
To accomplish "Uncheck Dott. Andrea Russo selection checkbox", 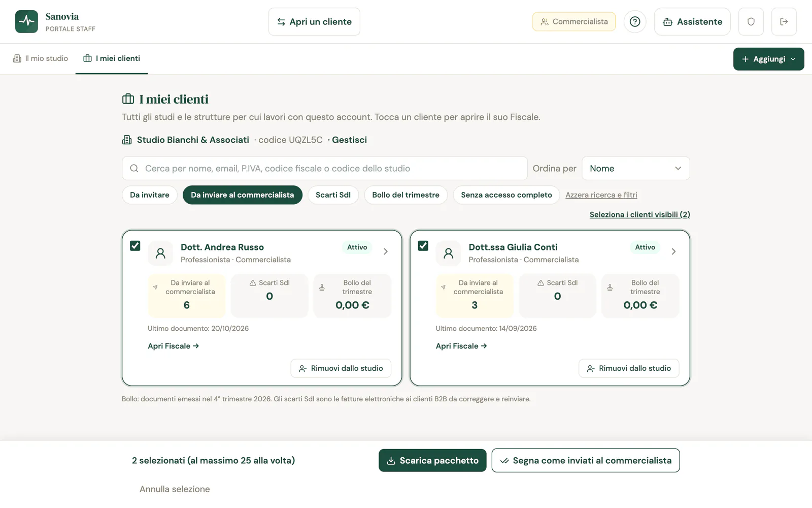I will pyautogui.click(x=135, y=246).
